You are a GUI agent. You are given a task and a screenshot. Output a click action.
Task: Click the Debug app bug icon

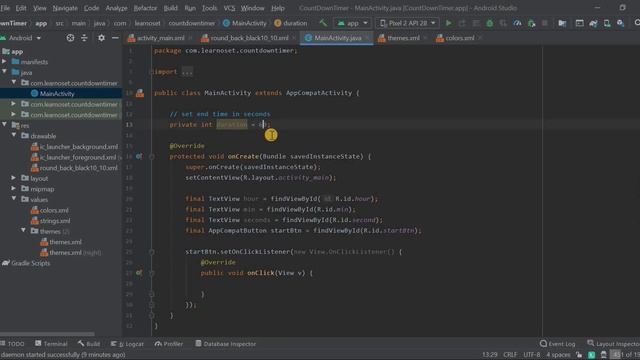[x=489, y=23]
